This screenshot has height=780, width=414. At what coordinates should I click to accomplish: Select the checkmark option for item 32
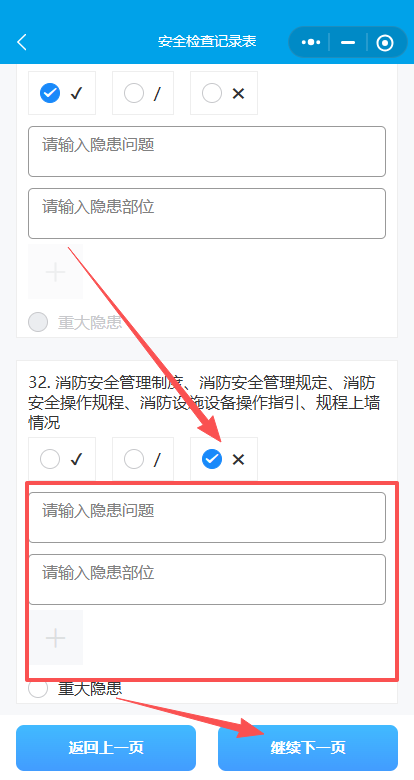(62, 459)
